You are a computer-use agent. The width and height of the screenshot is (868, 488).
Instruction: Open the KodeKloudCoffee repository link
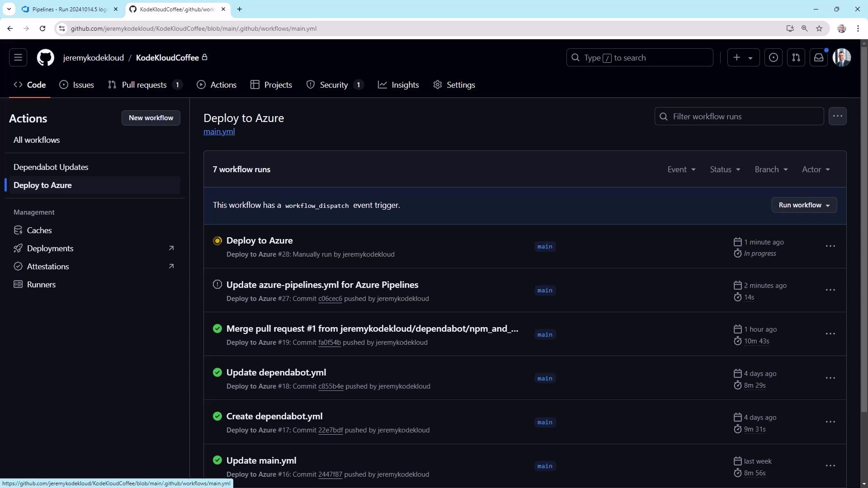click(x=167, y=58)
